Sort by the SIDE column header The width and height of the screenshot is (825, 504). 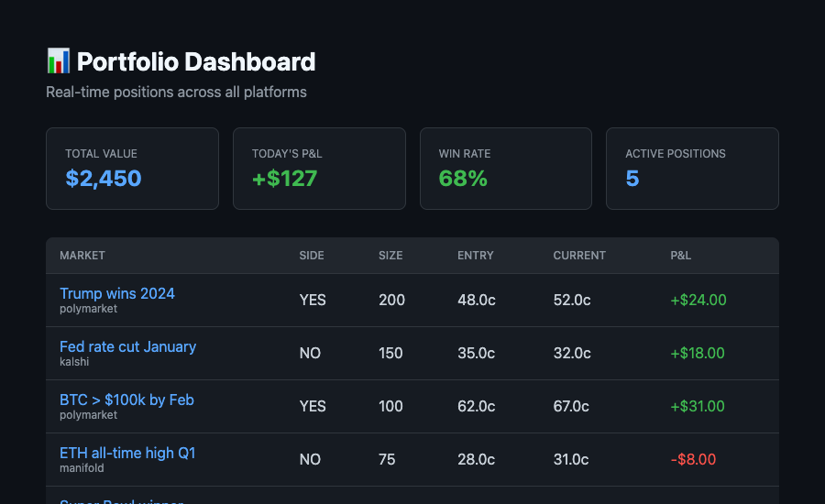(x=312, y=256)
